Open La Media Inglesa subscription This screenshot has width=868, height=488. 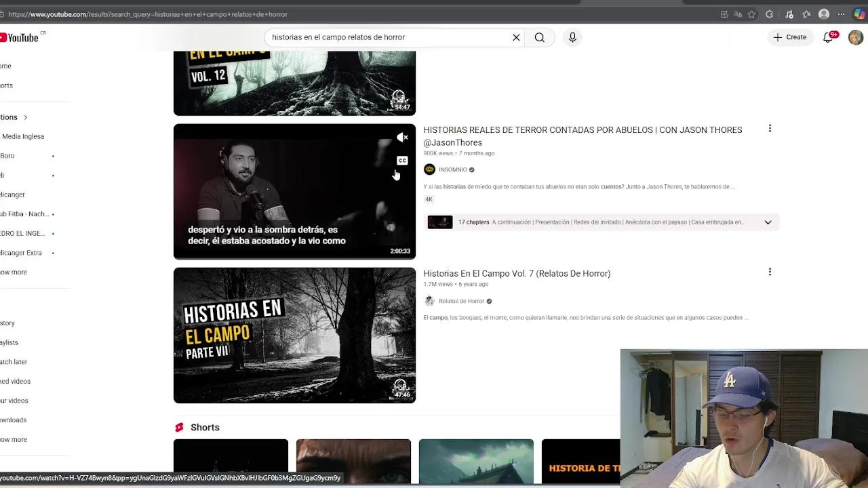[x=22, y=136]
